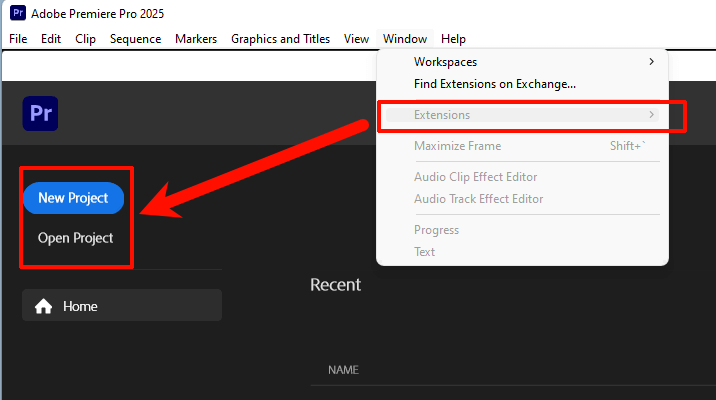
Task: Open the Help menu
Action: (453, 39)
